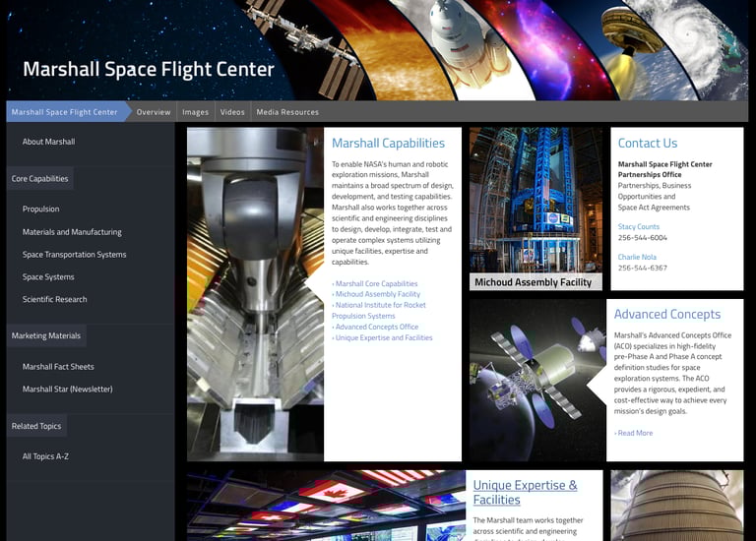Image resolution: width=756 pixels, height=541 pixels.
Task: Open Marshall Core Capabilities link
Action: click(x=375, y=283)
